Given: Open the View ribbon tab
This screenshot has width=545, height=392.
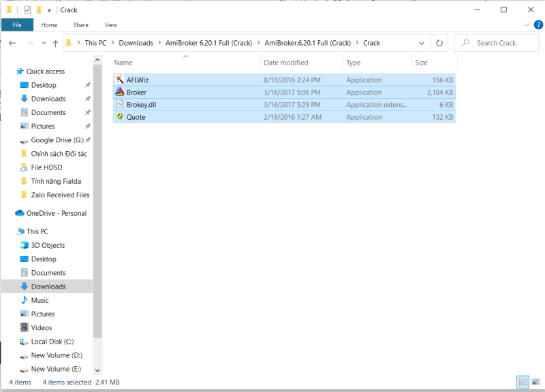Looking at the screenshot, I should point(110,25).
